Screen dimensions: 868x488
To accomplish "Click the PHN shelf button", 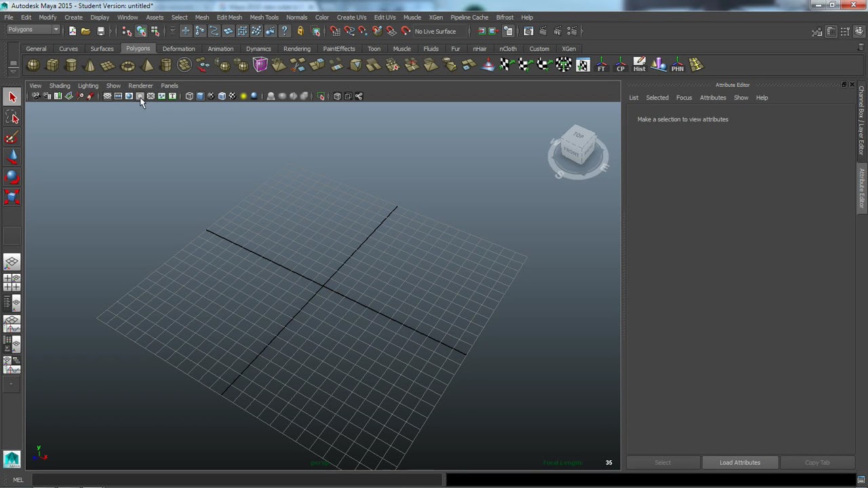I will pos(677,65).
